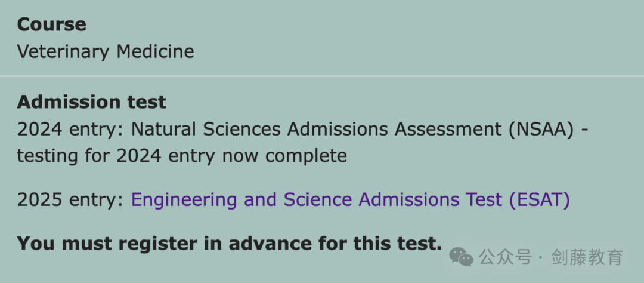Image resolution: width=644 pixels, height=283 pixels.
Task: Click the "2025 entry:" label
Action: click(70, 201)
